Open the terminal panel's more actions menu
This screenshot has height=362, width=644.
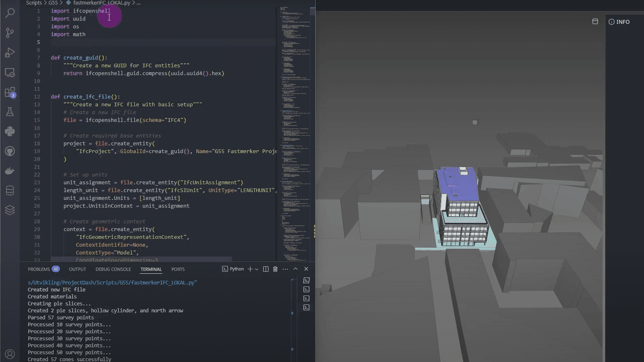285,269
